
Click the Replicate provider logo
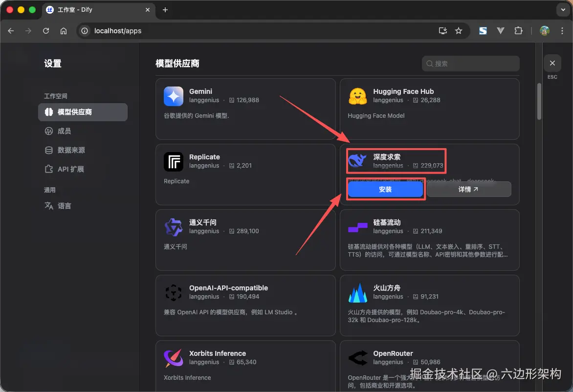[174, 161]
